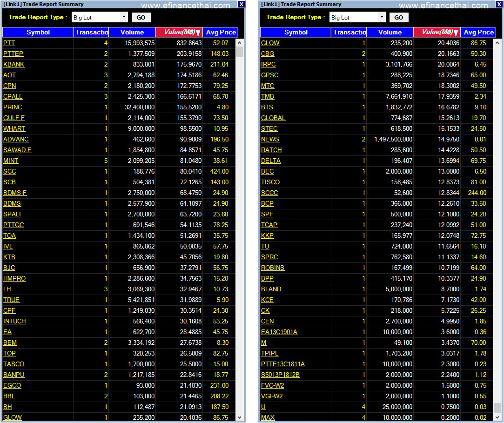Click SCCC average price 244.00

[477, 193]
